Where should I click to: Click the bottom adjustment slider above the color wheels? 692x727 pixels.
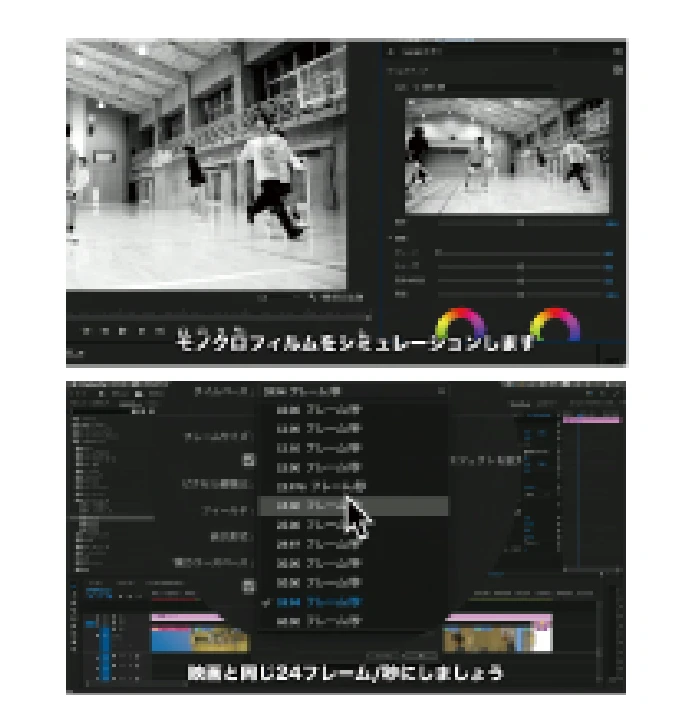pyautogui.click(x=520, y=294)
